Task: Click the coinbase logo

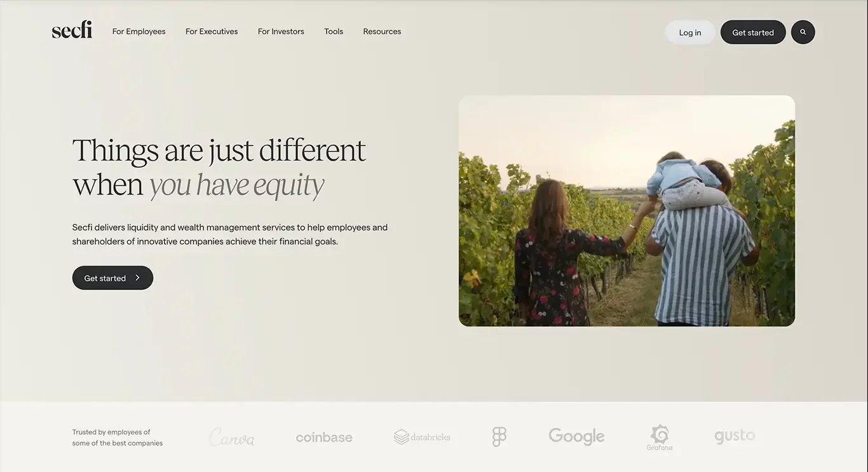Action: coord(324,437)
